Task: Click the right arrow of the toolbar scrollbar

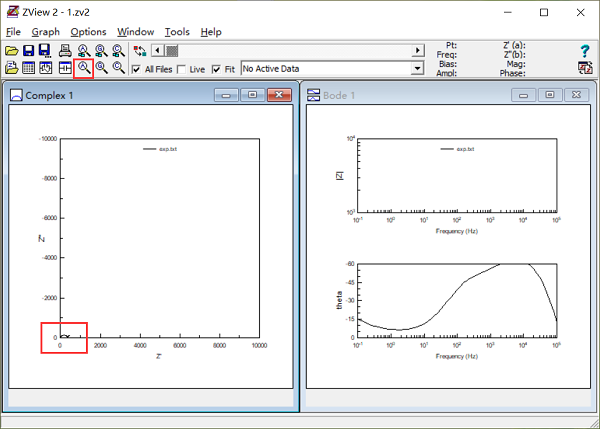Action: 417,50
